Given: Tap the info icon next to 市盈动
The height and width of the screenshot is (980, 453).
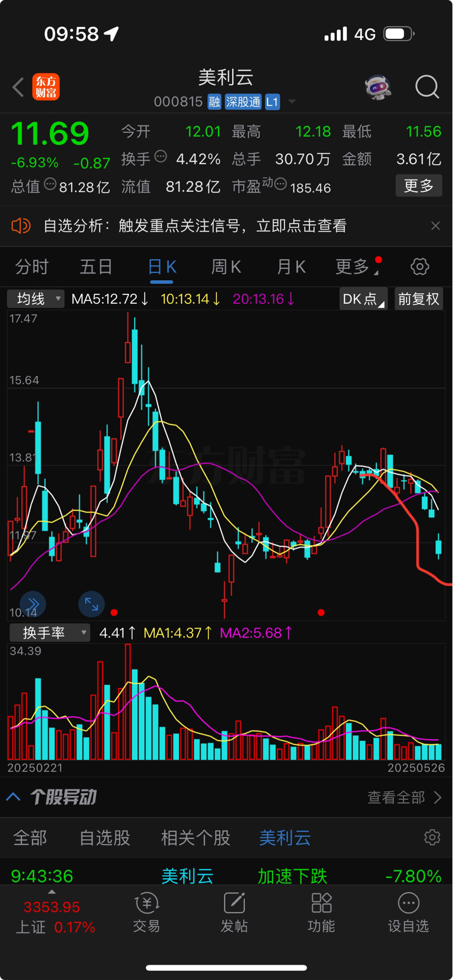Looking at the screenshot, I should 280,184.
